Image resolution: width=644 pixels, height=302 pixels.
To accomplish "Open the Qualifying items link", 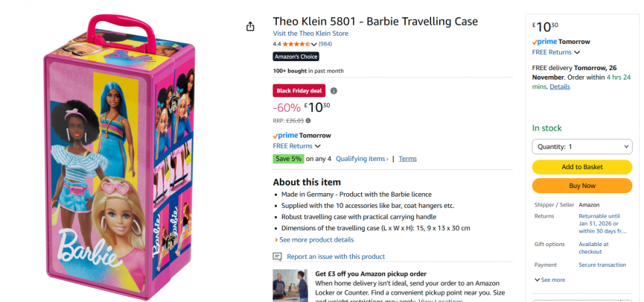I will 362,159.
